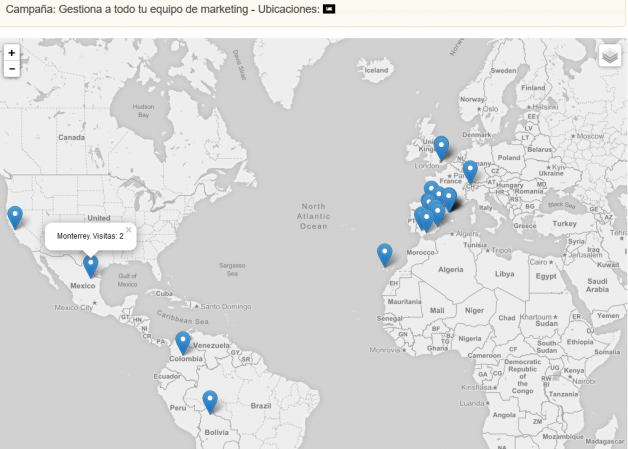The width and height of the screenshot is (628, 449).
Task: Click the 'Finland' country label
Action: 533,88
